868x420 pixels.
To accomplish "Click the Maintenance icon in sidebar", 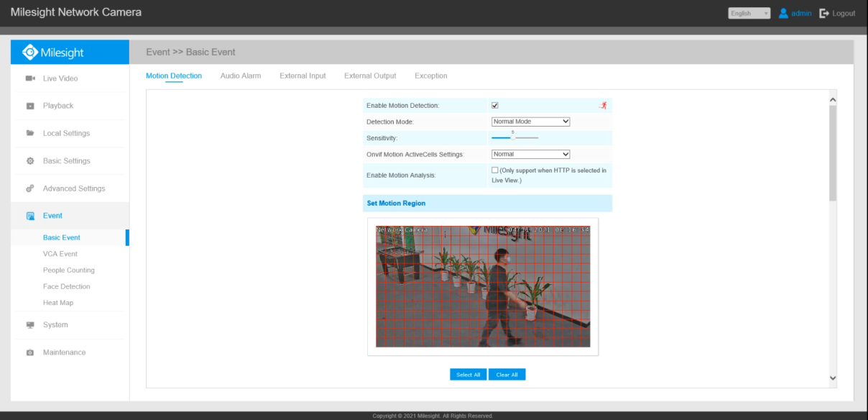I will click(30, 352).
